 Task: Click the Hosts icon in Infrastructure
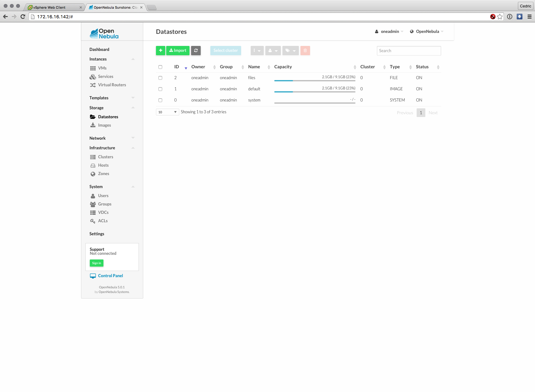(x=93, y=165)
